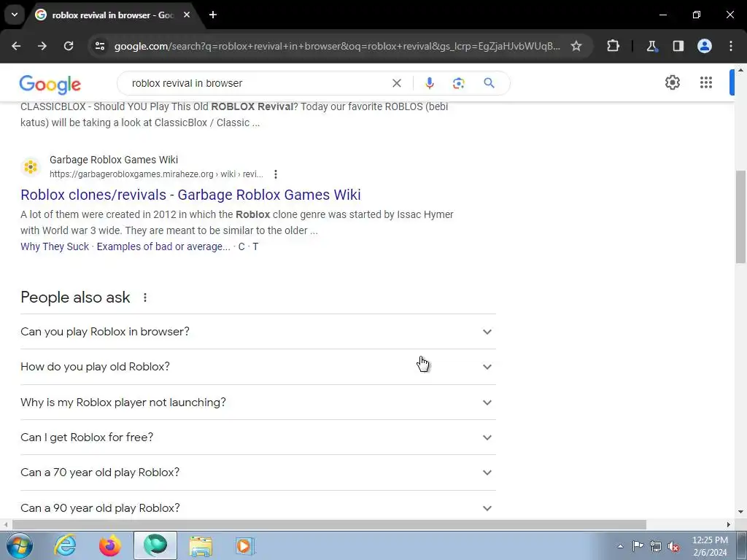The image size is (747, 560).
Task: Start voice search with microphone icon
Action: pos(429,83)
